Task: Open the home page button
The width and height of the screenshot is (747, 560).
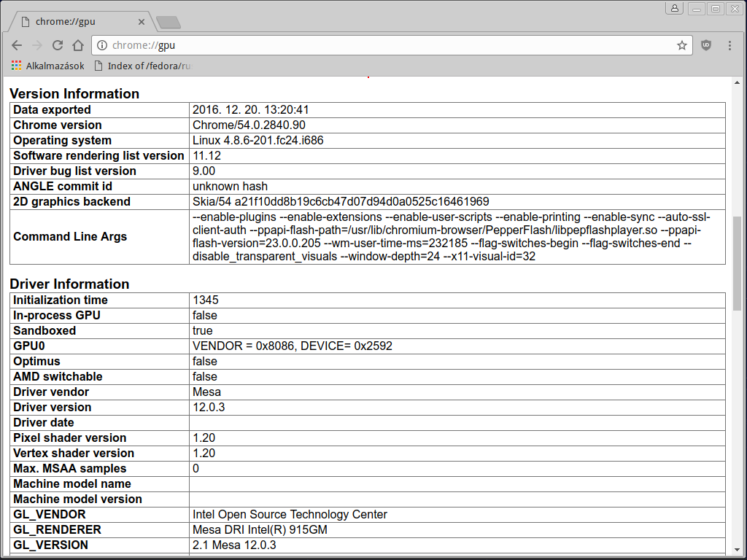Action: coord(78,45)
